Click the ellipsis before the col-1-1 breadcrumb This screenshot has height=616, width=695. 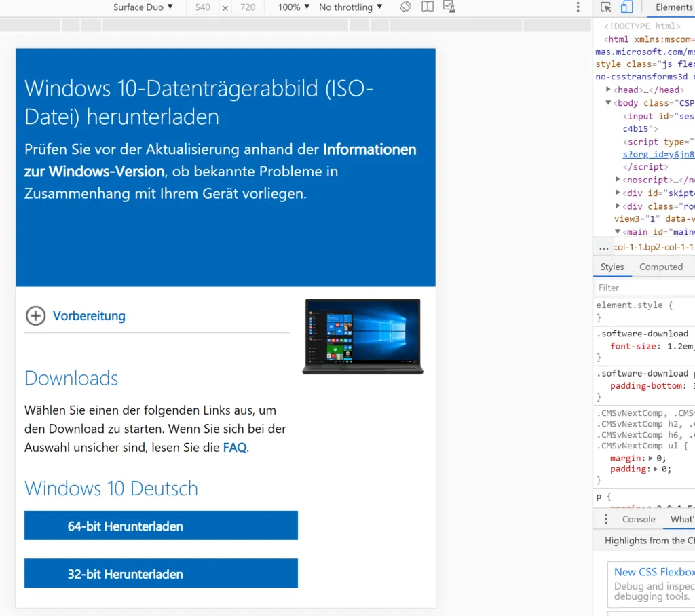point(603,247)
